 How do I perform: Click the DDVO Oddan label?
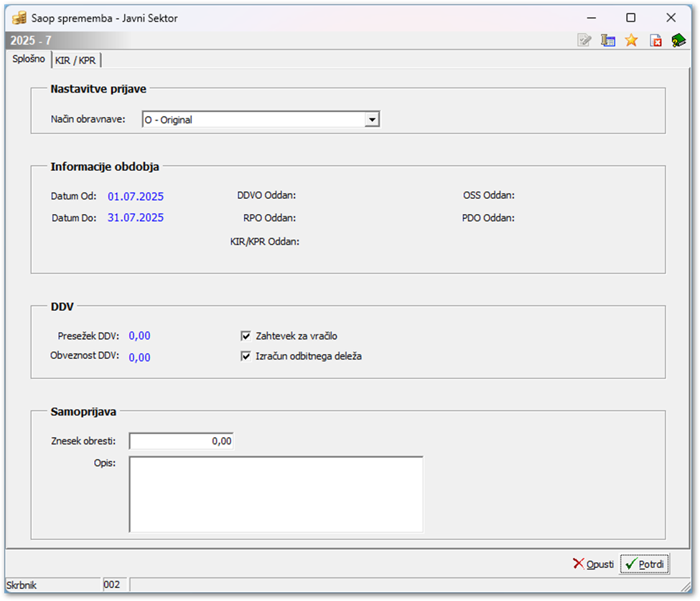[266, 195]
